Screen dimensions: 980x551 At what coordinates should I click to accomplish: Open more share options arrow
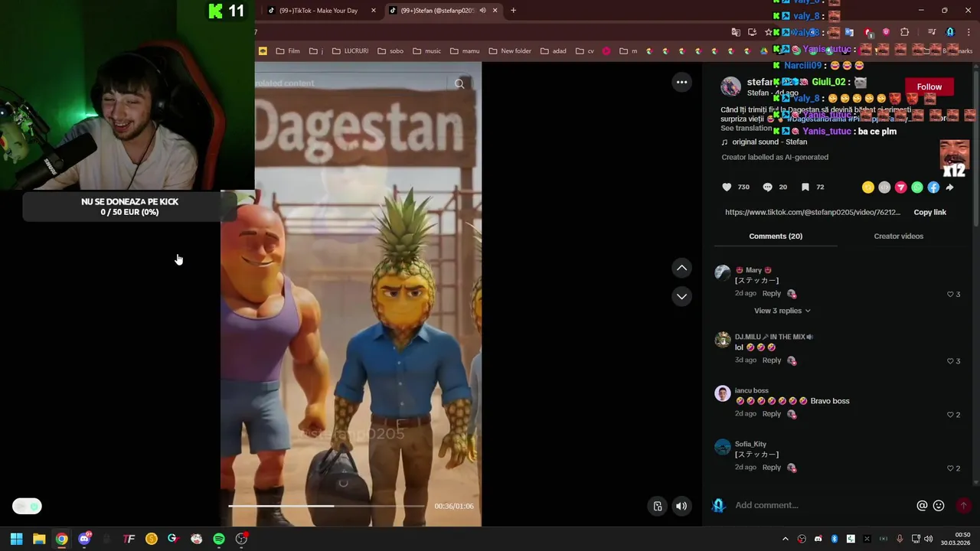tap(949, 187)
